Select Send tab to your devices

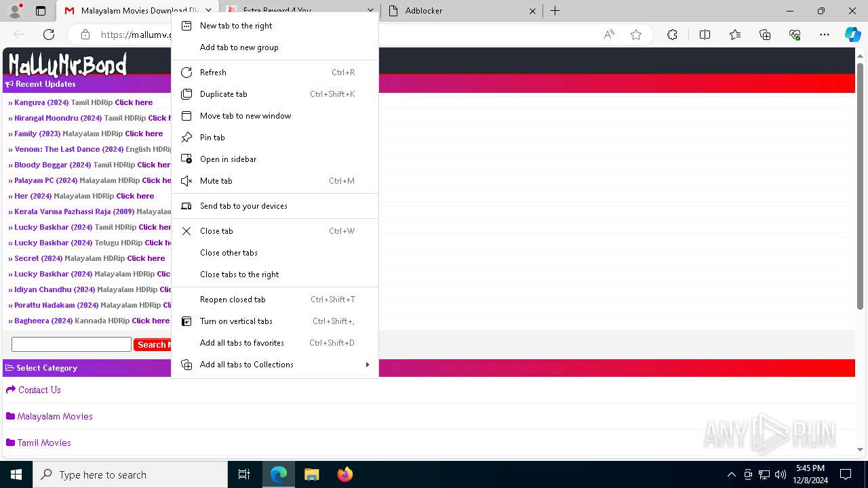click(275, 206)
